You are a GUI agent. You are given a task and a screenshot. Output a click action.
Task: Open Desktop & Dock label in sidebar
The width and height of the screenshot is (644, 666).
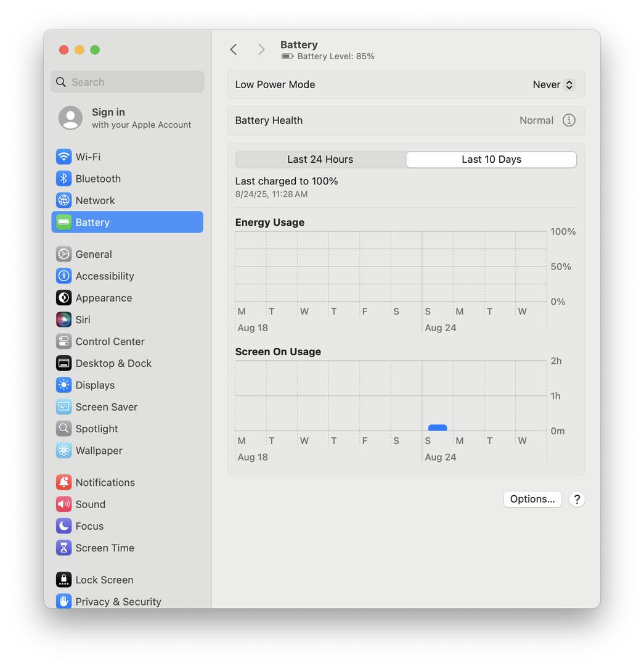(113, 363)
